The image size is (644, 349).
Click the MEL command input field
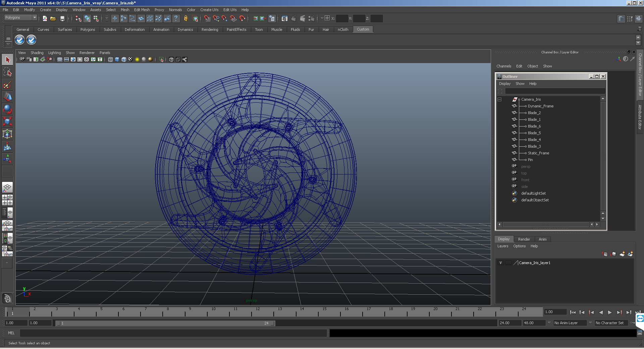pyautogui.click(x=173, y=333)
